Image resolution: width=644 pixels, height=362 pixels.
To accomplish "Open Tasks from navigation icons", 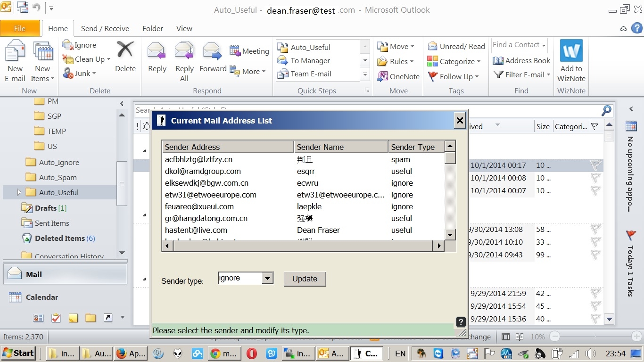I will tap(56, 318).
